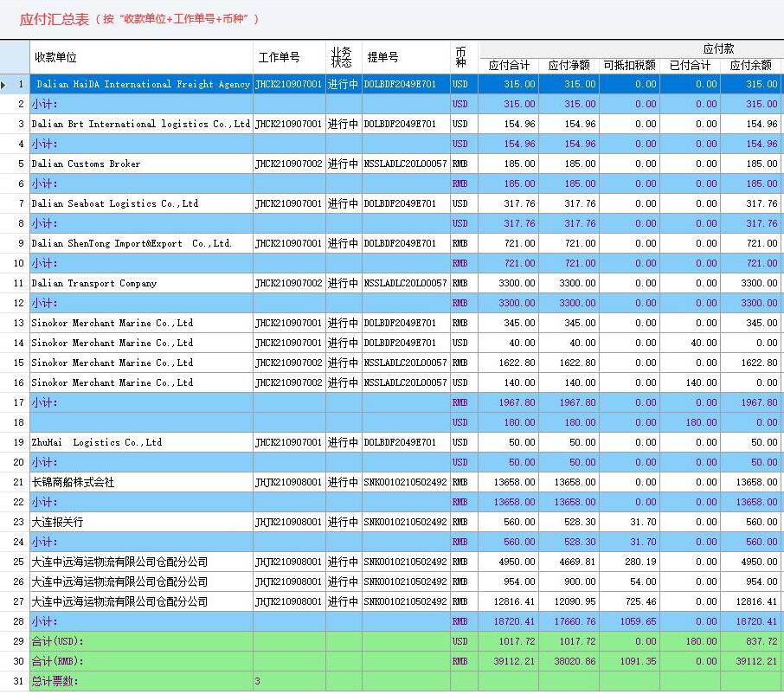Viewport: 784px width, 694px height.
Task: Click the 业务状态 column header
Action: click(x=343, y=58)
